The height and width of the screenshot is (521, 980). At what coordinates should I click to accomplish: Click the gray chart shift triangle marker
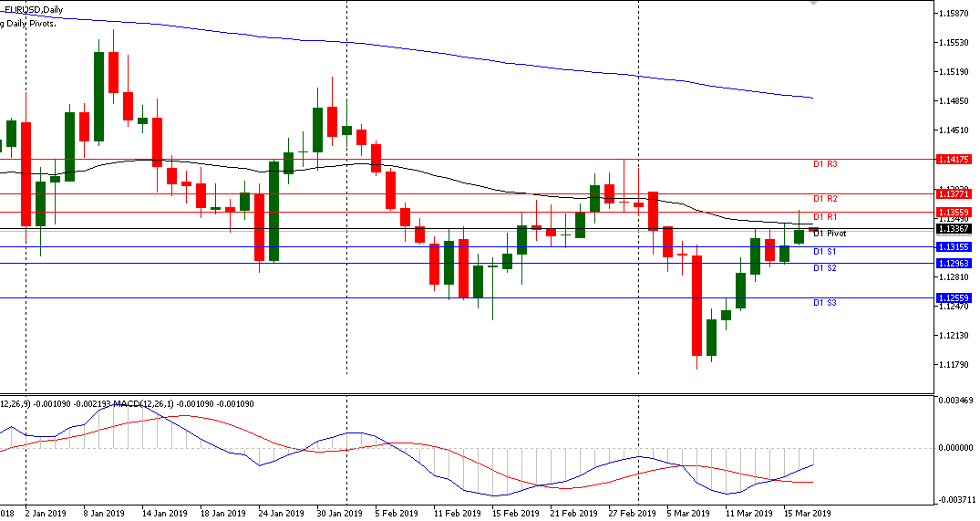click(x=815, y=5)
